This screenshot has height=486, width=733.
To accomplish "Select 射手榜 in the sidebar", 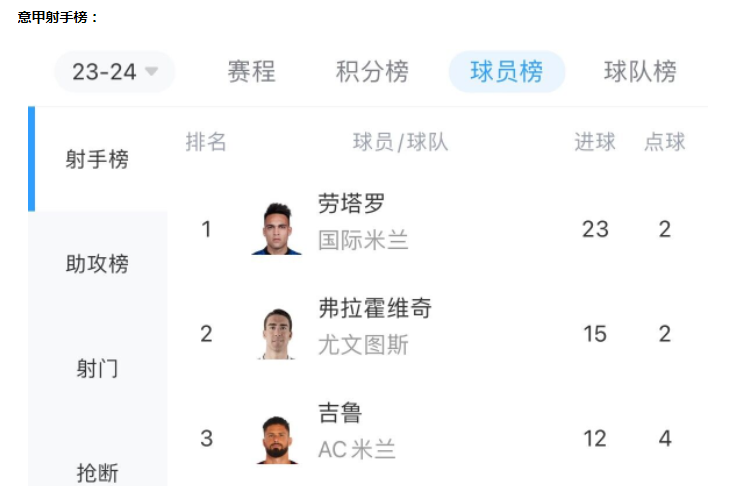I will tap(97, 159).
